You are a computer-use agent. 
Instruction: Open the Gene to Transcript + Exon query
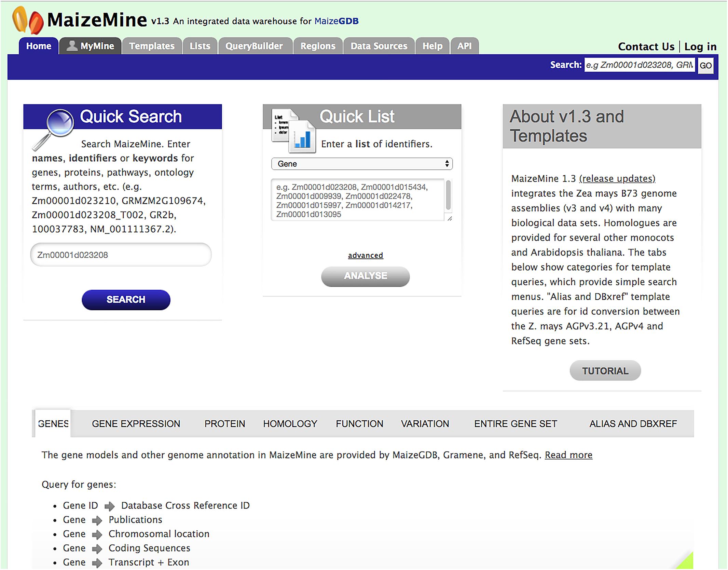126,562
